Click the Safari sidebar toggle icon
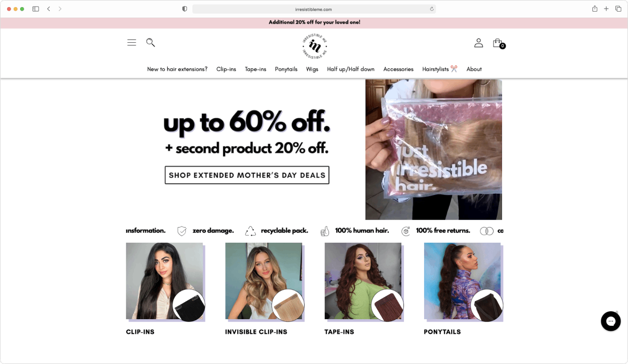The image size is (628, 364). tap(36, 9)
